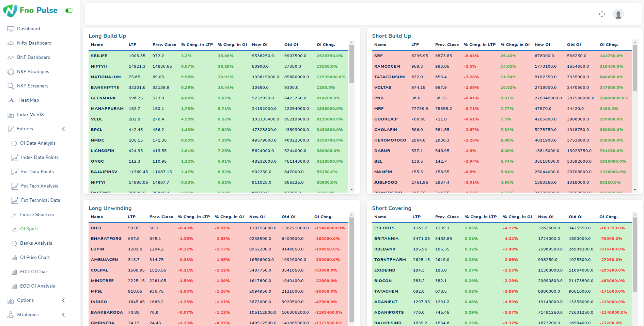644x326 pixels.
Task: Click Long Unwinding scrollbar up arrow
Action: [351, 215]
